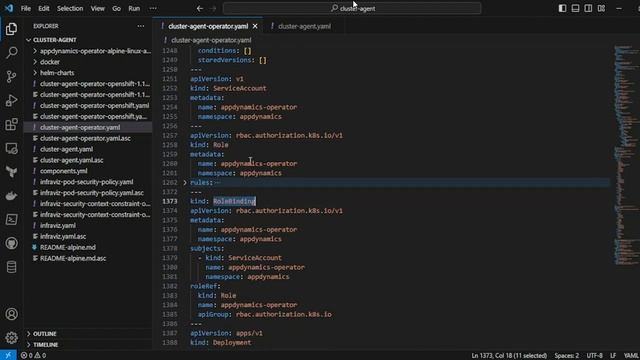This screenshot has width=640, height=360.
Task: Open the Docker view in activity bar
Action: 11,196
